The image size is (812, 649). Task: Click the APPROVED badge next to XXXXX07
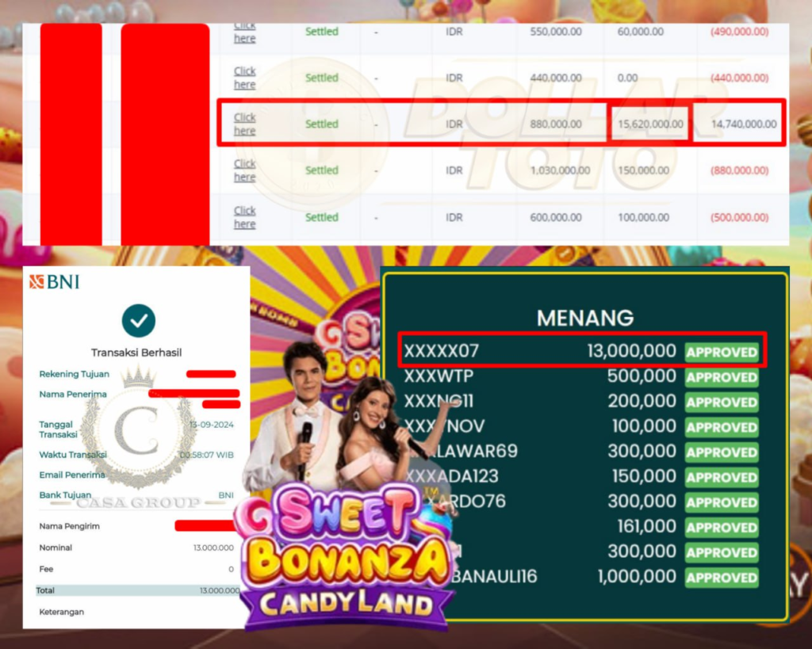(x=722, y=352)
